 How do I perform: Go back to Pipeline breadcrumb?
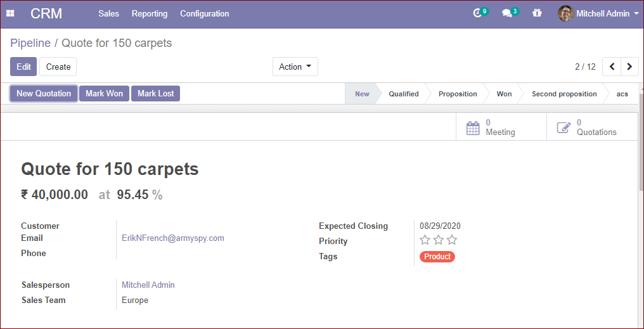point(30,42)
